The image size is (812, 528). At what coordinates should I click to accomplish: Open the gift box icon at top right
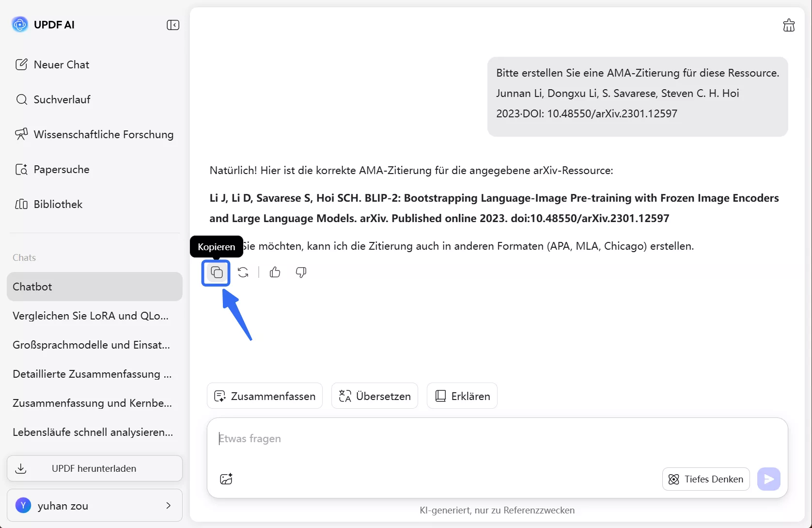(789, 25)
